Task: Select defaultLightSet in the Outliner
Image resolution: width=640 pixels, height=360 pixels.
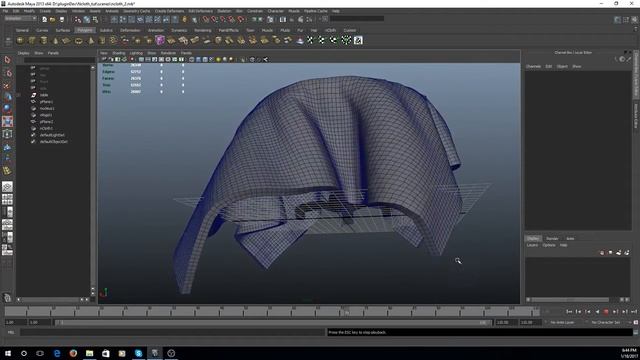Action: (52, 135)
